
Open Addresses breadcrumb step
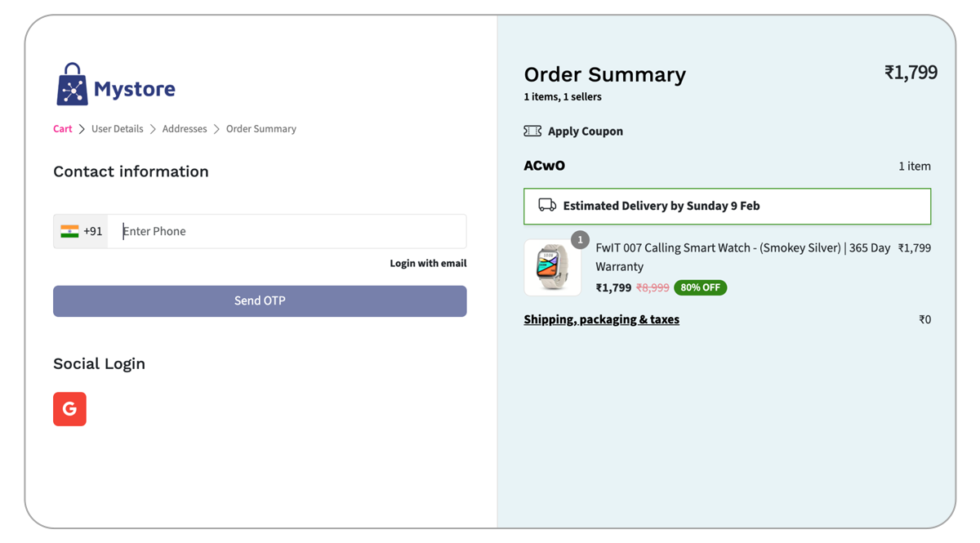point(185,129)
